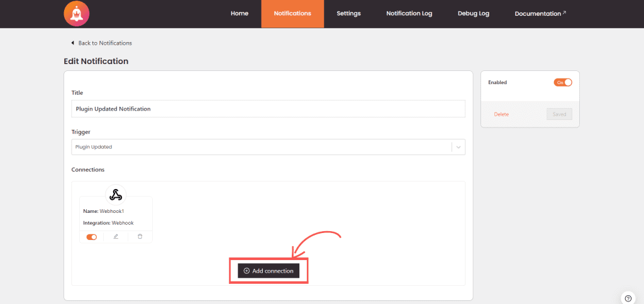Open Debug Log tab
The image size is (644, 304).
[x=474, y=14]
